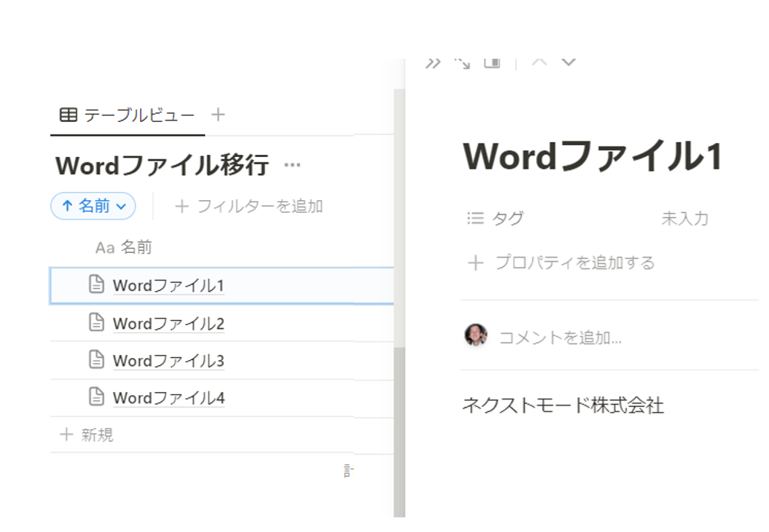Click the page document icon beside Wordファイル2

pos(96,323)
